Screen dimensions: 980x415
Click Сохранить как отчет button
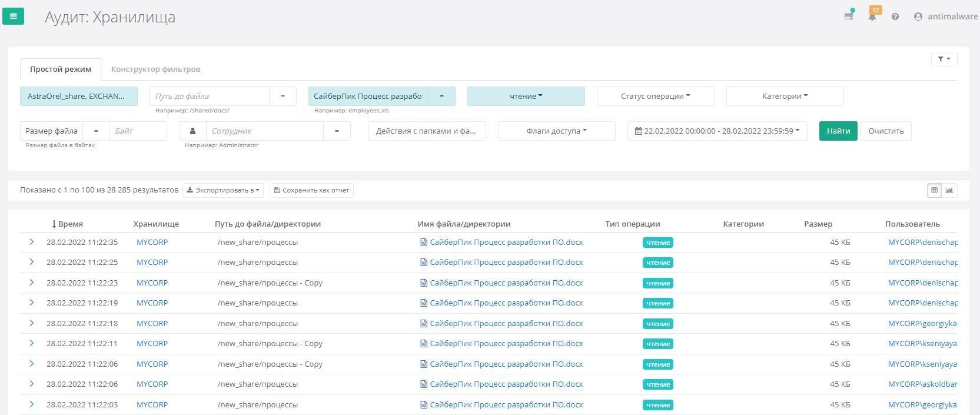(311, 190)
